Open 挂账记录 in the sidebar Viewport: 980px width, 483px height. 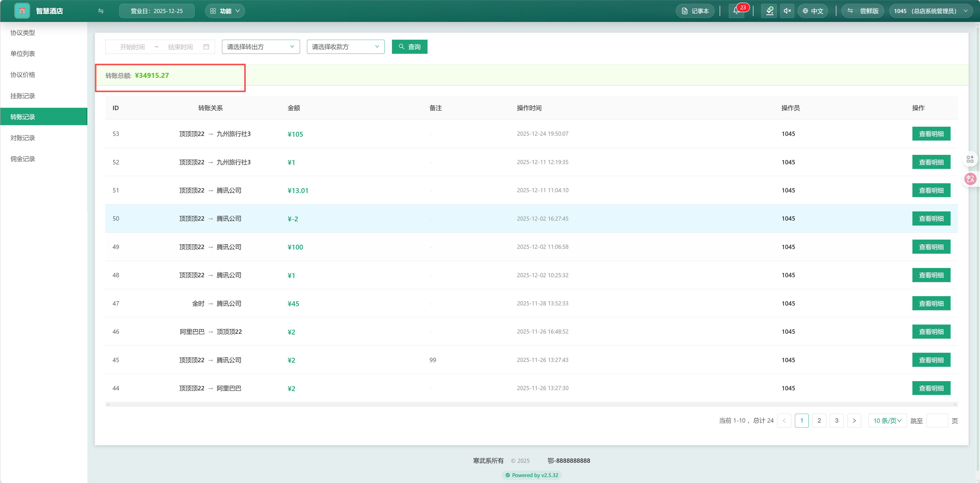[x=23, y=96]
